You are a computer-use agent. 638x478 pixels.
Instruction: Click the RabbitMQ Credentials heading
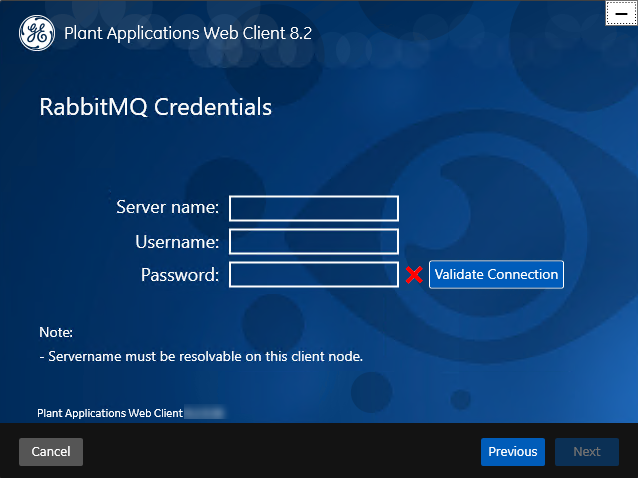[x=155, y=107]
